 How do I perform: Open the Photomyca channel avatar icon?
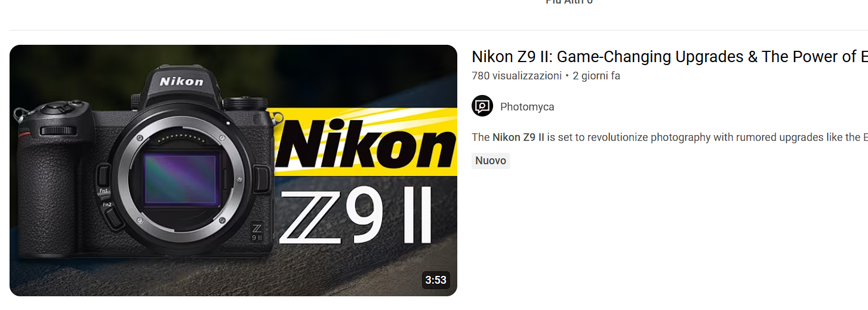point(482,106)
